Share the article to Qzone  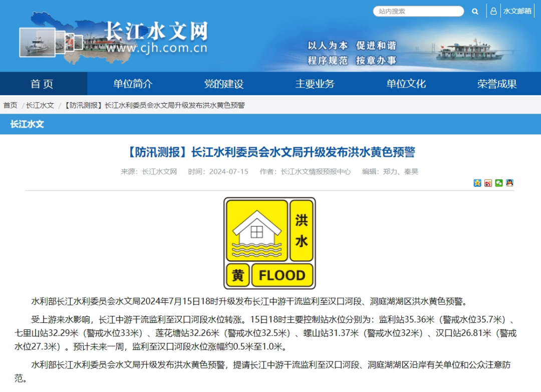pos(477,183)
